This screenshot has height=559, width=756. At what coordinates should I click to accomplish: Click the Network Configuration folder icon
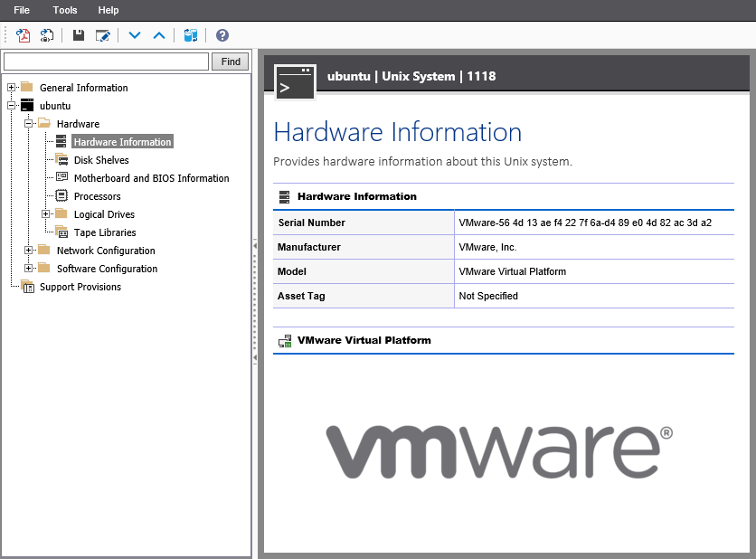(x=44, y=250)
